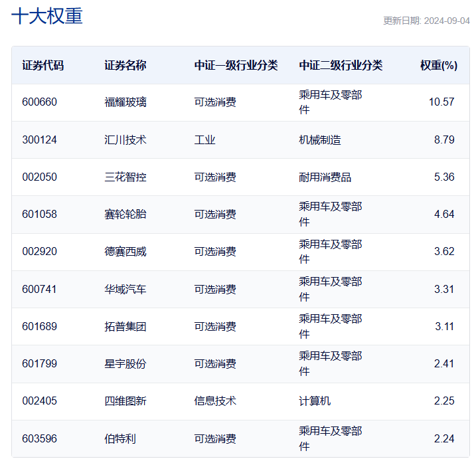The image size is (476, 459).
Task: Click the 更新日期 2024-09-04 text
Action: pyautogui.click(x=426, y=21)
